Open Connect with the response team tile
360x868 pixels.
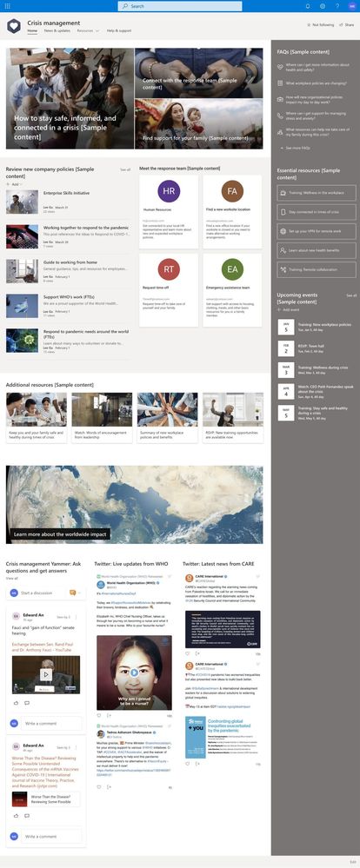199,73
